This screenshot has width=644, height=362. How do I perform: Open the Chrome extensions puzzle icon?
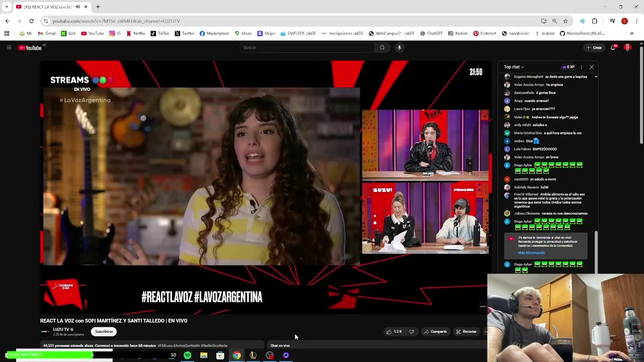(595, 21)
